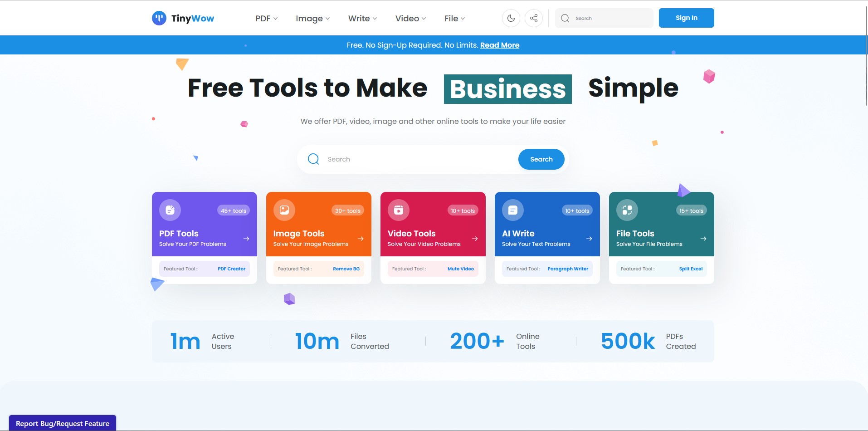This screenshot has width=868, height=431.
Task: Click the Sign In button
Action: pos(686,18)
